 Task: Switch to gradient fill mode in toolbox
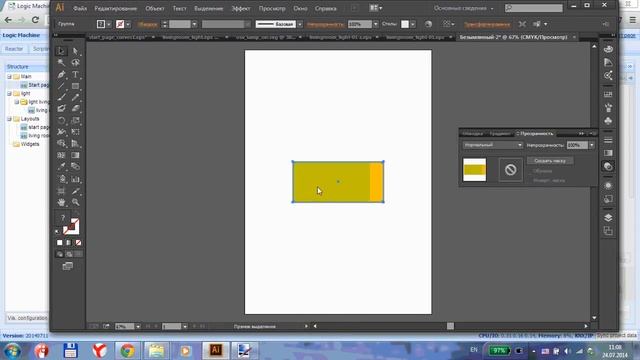[69, 242]
